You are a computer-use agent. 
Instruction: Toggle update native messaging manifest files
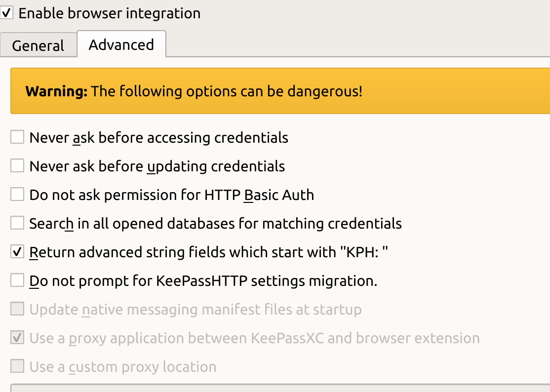(17, 309)
